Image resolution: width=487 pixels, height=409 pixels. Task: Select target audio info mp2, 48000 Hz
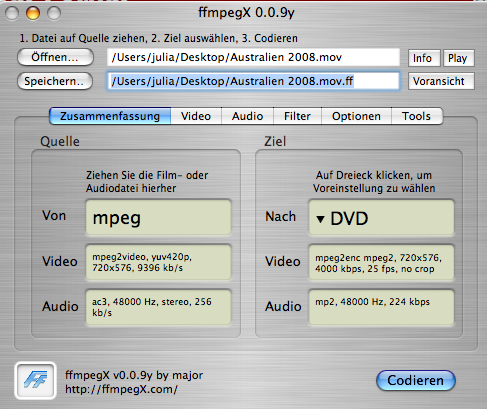click(381, 307)
